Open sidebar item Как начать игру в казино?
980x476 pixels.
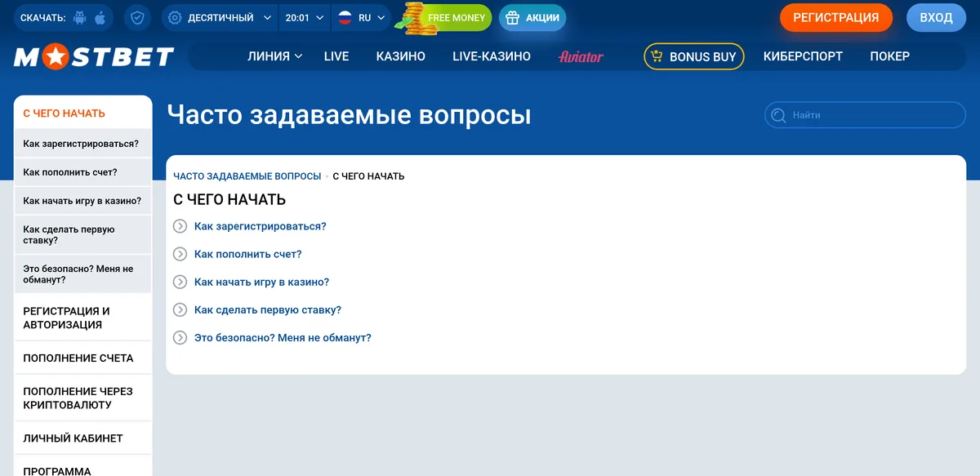click(x=83, y=201)
